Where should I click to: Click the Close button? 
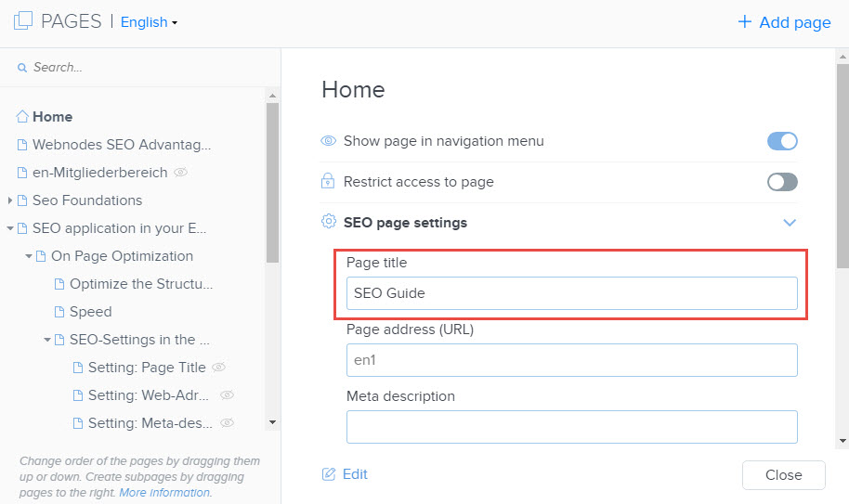pyautogui.click(x=783, y=475)
